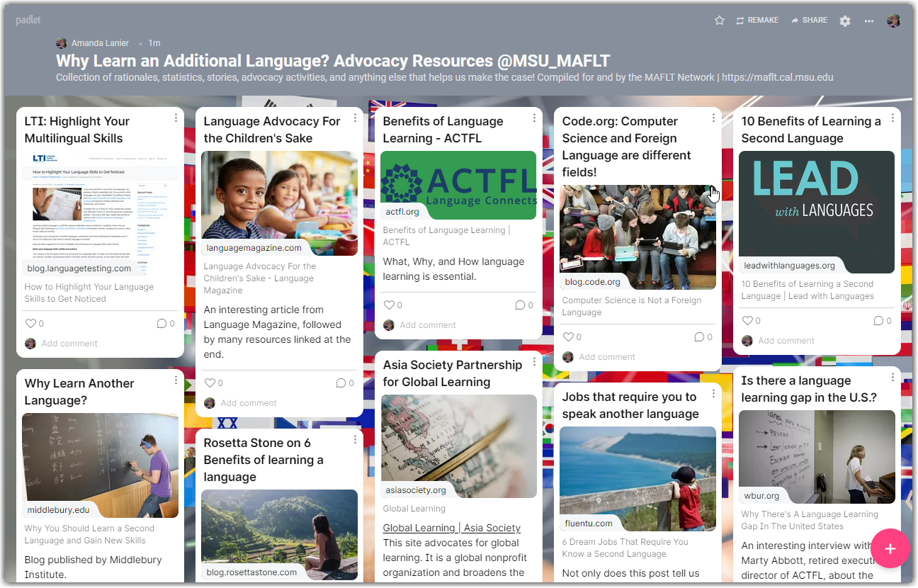
Task: Follow the Global Learning | Asia Society link
Action: (452, 528)
